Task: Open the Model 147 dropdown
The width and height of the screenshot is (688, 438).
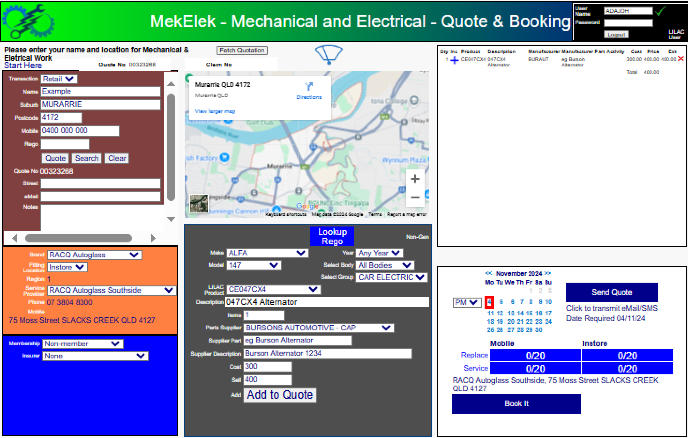Action: click(x=254, y=265)
